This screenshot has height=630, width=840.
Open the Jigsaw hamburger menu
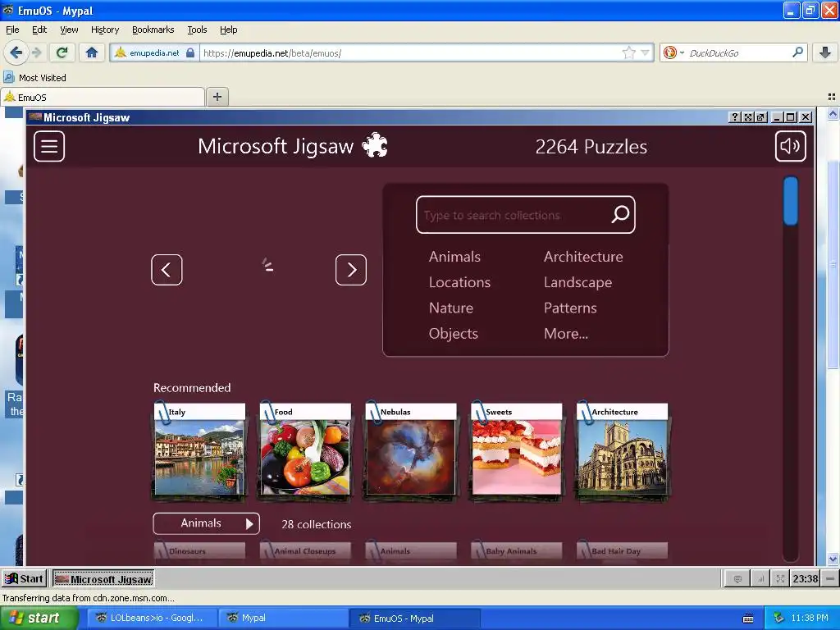49,146
